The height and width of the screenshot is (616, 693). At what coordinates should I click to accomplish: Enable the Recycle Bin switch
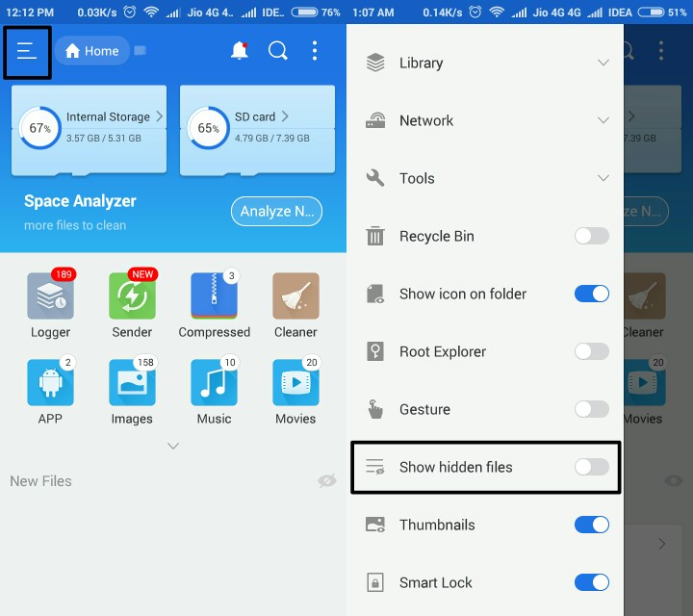click(592, 236)
